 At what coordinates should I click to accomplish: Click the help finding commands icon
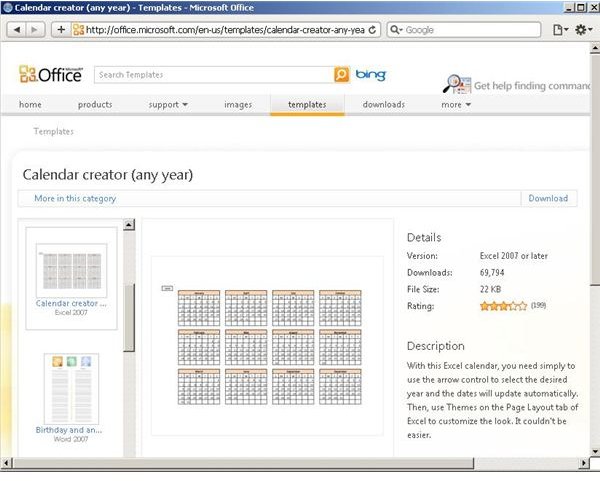tap(457, 84)
